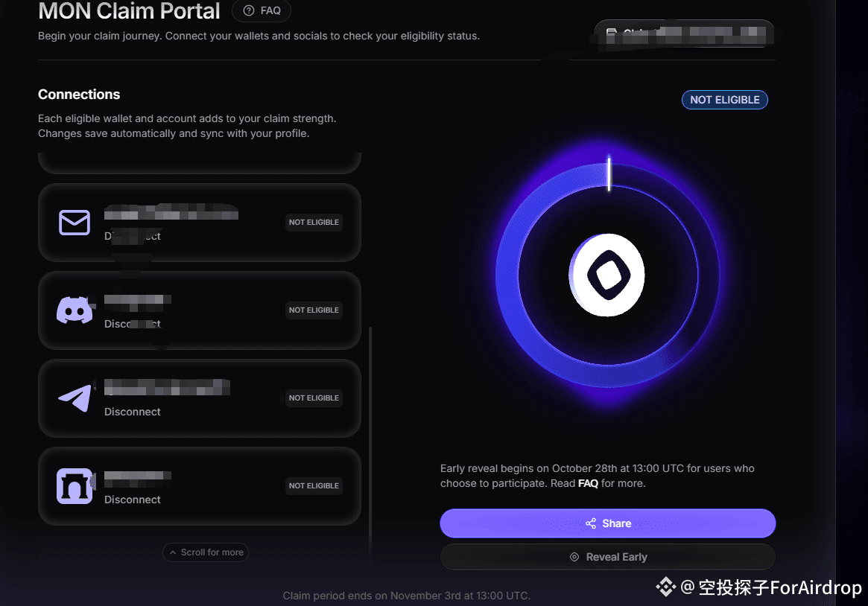
Task: Click the wallet icon on the top-right claim button
Action: tap(611, 33)
